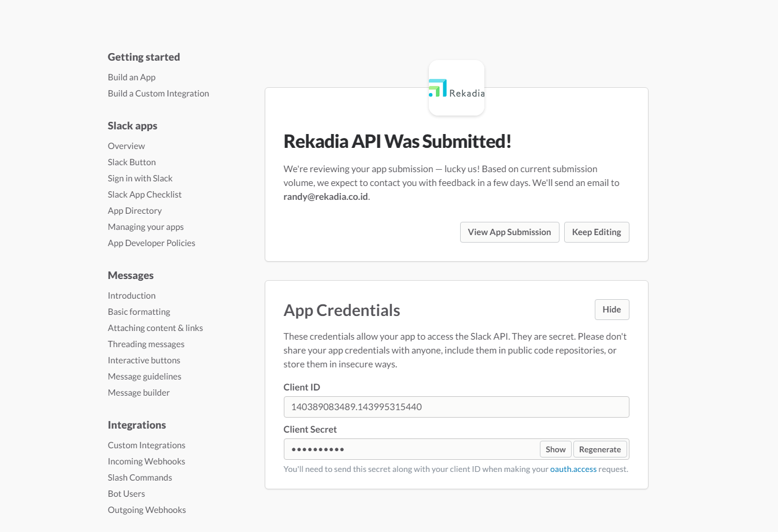This screenshot has height=532, width=778.
Task: Open Outgoing Webhooks page
Action: [x=147, y=510]
